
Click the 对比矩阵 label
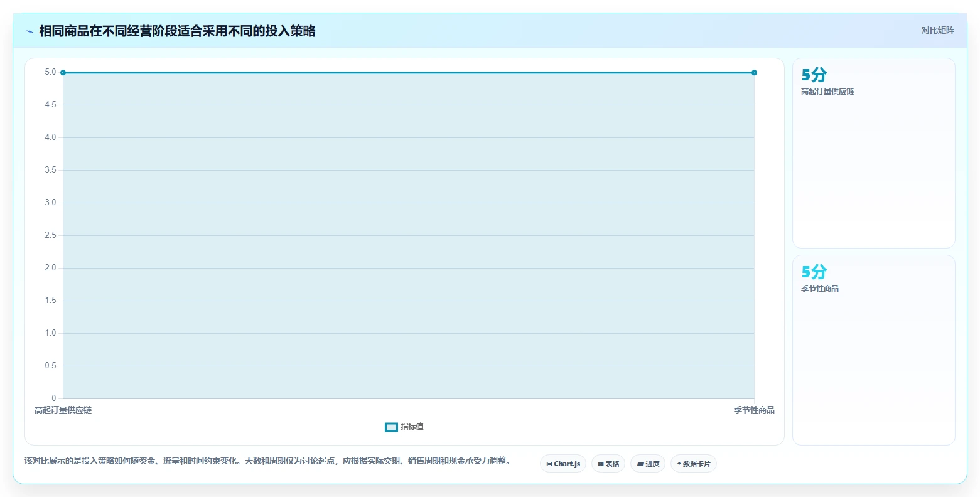pos(937,31)
